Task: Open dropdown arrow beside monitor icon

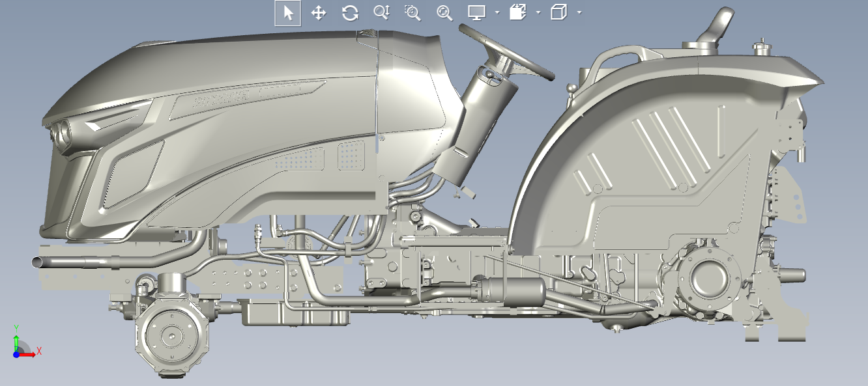Action: tap(497, 13)
